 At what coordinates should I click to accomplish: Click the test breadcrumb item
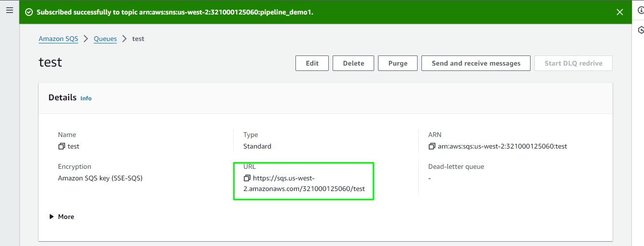pos(138,39)
